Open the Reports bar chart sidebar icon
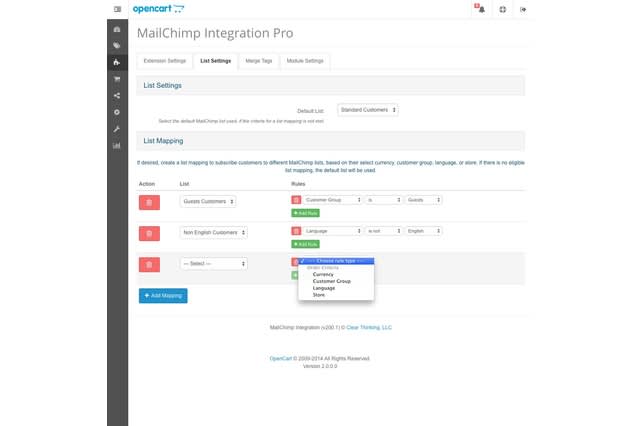Image resolution: width=640 pixels, height=426 pixels. click(117, 145)
